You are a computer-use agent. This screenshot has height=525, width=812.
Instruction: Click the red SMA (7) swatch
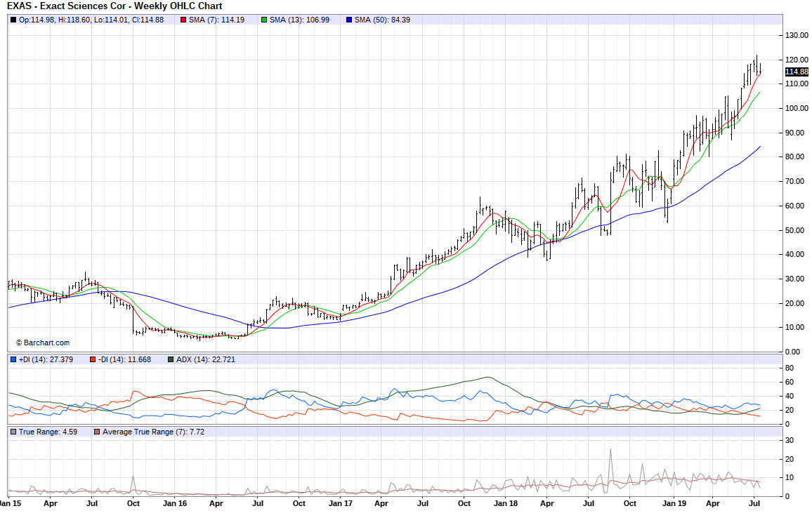click(183, 20)
